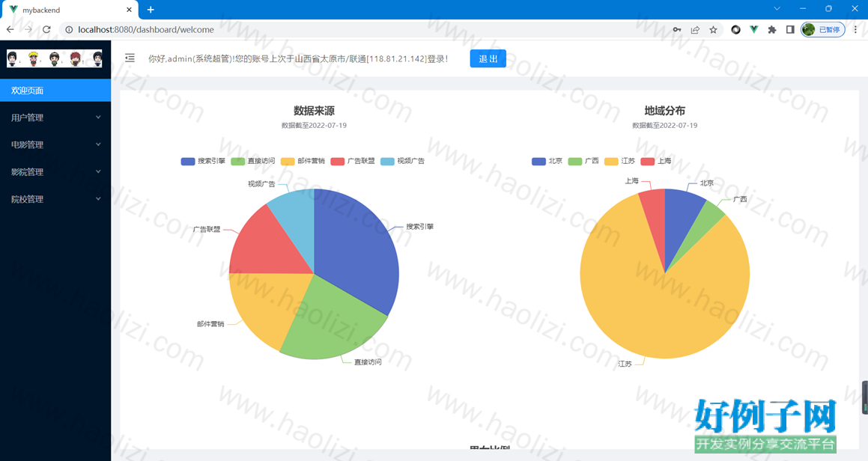
Task: Bookmark this page with the star icon
Action: 713,30
